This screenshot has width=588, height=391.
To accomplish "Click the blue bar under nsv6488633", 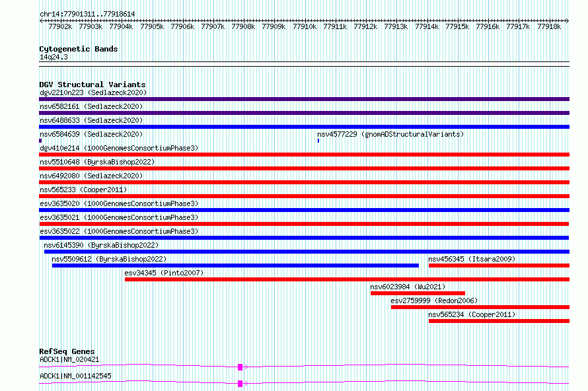I will (x=304, y=127).
